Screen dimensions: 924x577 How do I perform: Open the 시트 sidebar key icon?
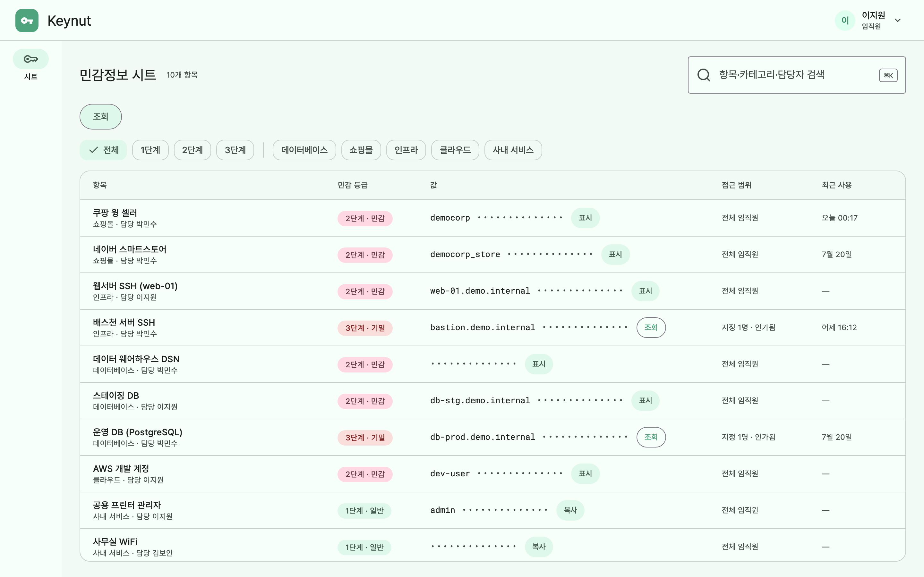pos(31,59)
